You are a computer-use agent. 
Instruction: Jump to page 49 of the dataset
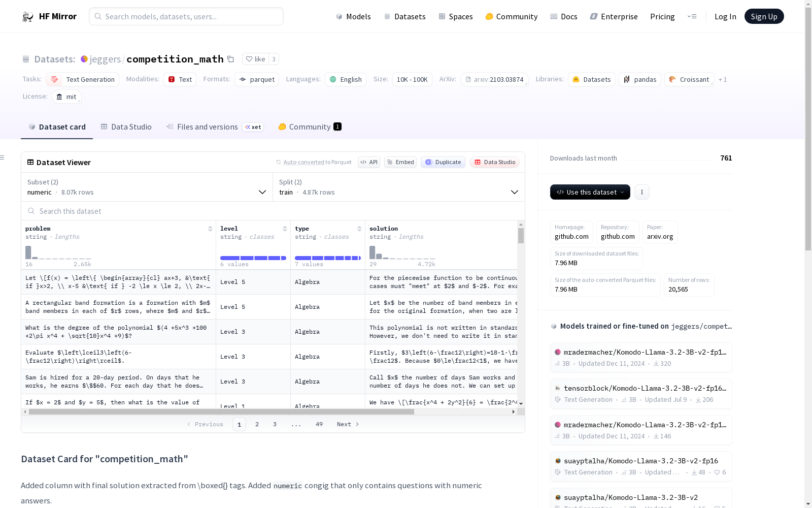point(319,424)
